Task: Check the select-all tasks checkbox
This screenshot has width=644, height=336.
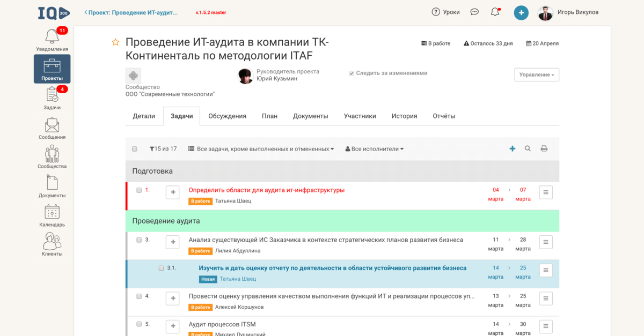Action: pyautogui.click(x=135, y=149)
